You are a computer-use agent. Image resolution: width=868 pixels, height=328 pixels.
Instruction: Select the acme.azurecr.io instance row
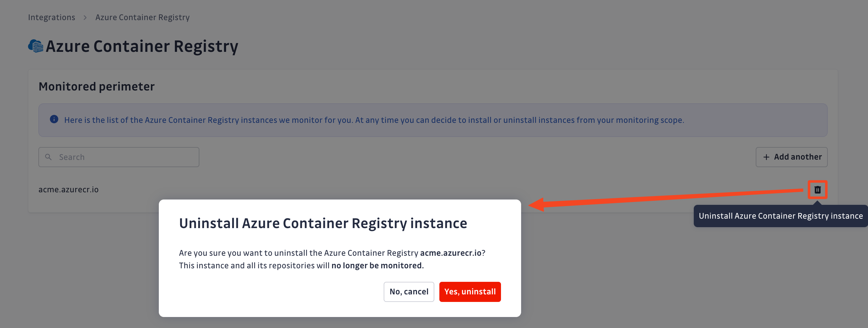pos(433,189)
